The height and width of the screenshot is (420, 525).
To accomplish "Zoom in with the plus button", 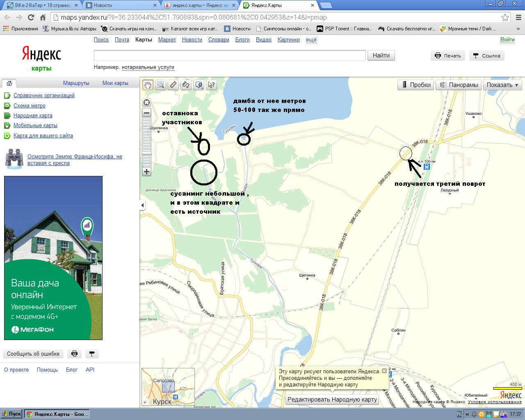I will point(146,172).
